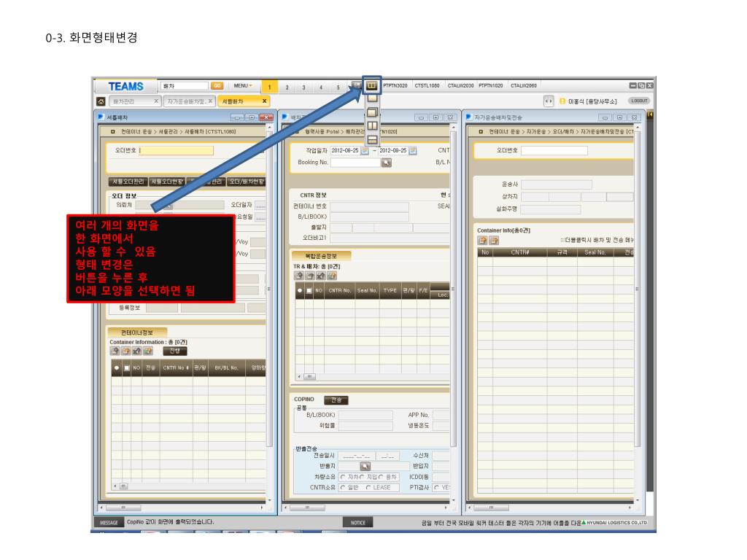Select the PTI검사 YES radio

(x=436, y=488)
